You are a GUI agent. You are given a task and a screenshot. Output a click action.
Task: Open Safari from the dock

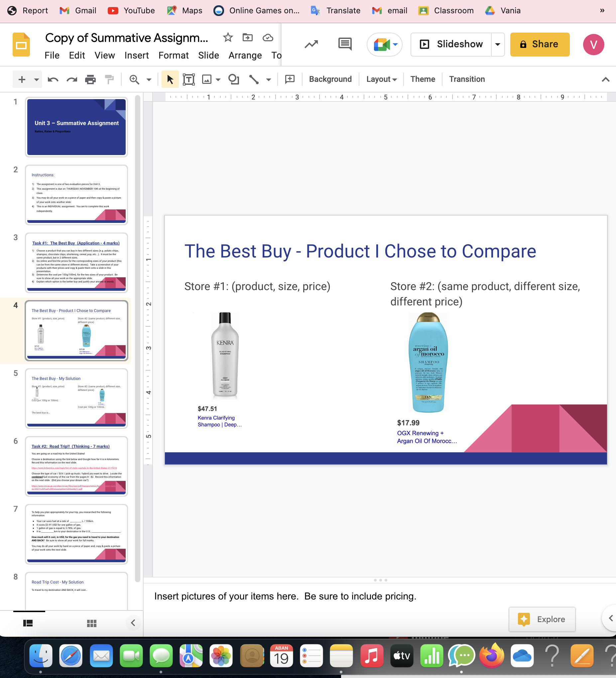tap(70, 656)
